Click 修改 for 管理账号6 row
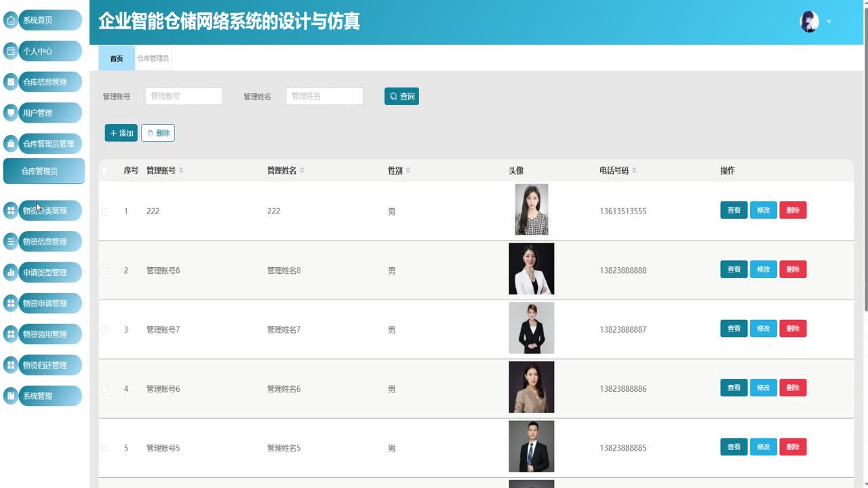 pyautogui.click(x=764, y=388)
